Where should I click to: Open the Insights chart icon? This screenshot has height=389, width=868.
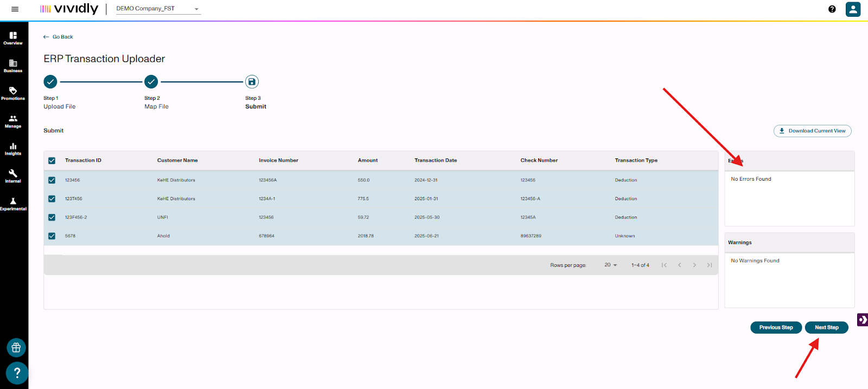(13, 149)
